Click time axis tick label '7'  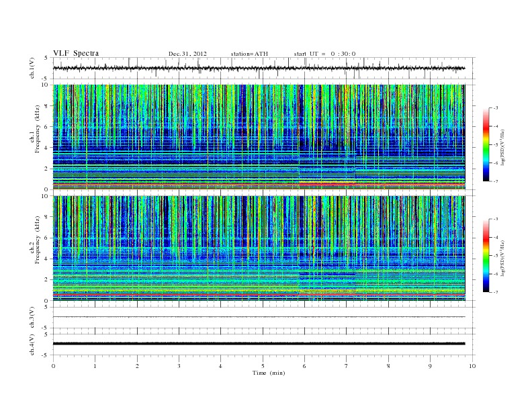tap(347, 366)
